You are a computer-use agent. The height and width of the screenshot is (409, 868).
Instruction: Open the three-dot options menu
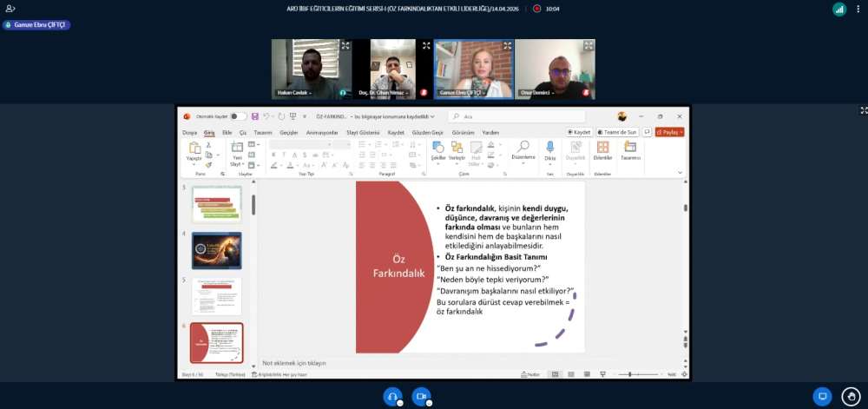[858, 9]
